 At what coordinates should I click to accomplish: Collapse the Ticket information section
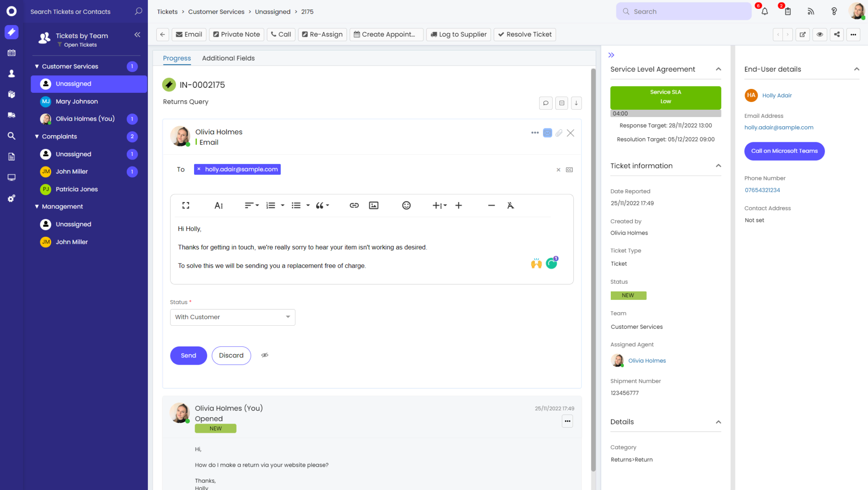[718, 166]
